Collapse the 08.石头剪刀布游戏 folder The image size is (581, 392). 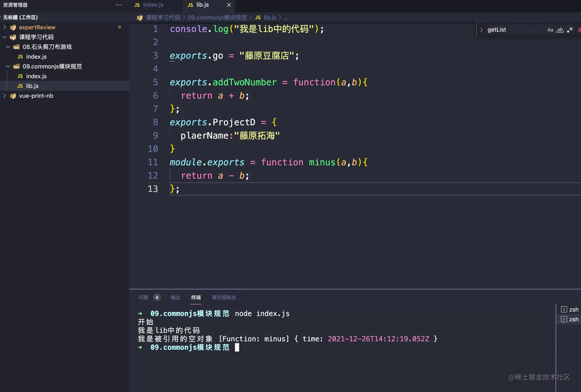tap(8, 47)
